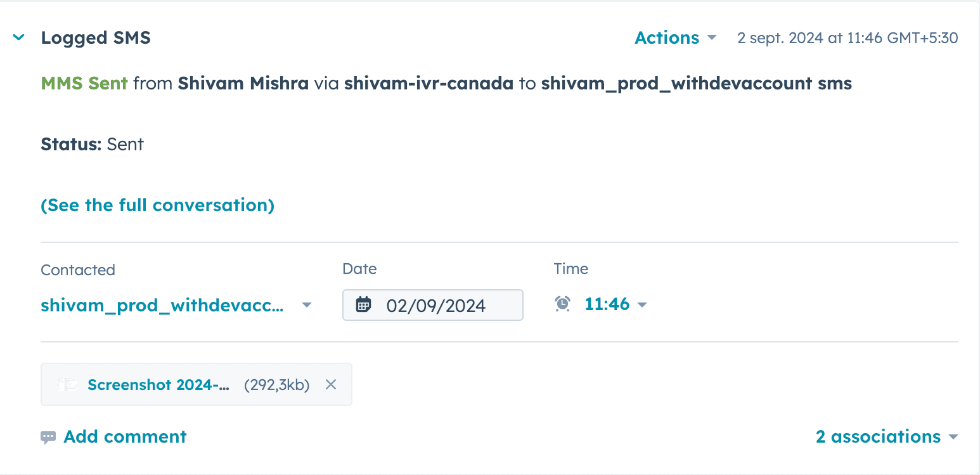Click the 2 sept. 2024 timestamp
The image size is (980, 475).
point(848,38)
